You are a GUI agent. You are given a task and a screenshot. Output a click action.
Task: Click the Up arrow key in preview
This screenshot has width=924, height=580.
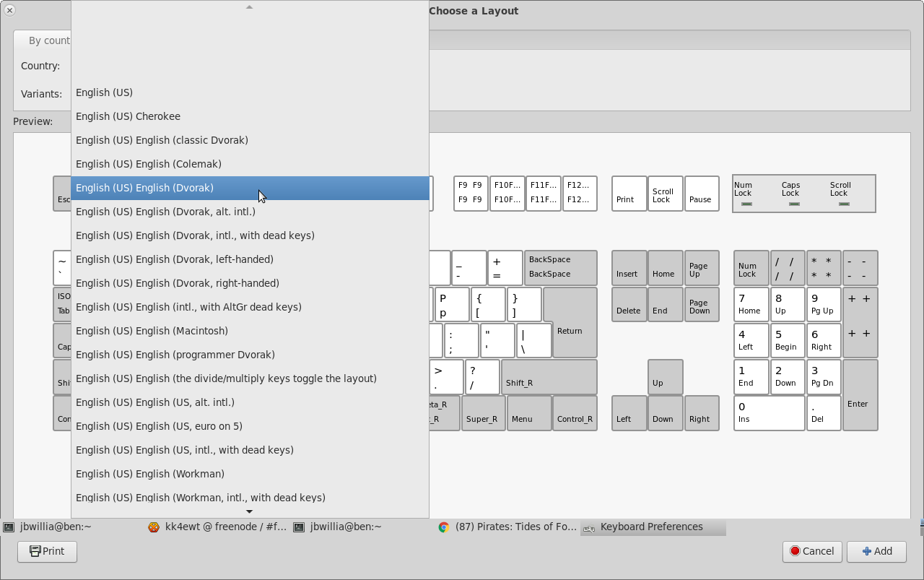666,377
